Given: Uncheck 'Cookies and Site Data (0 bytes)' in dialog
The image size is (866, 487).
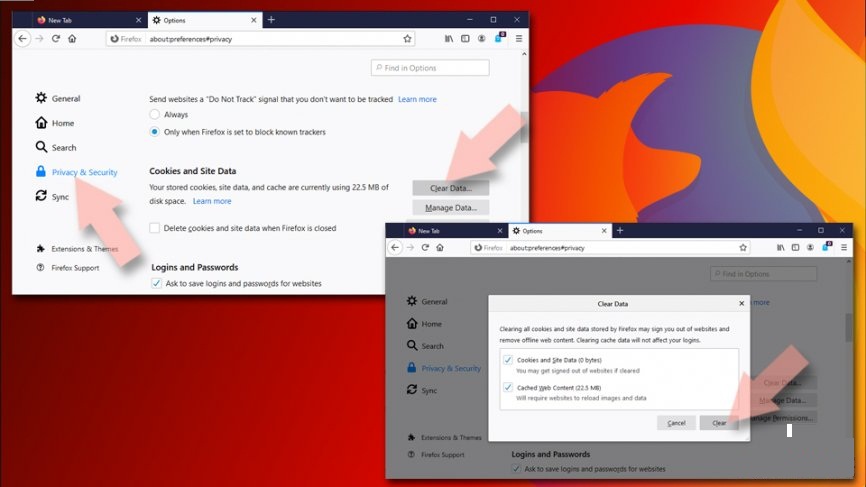Looking at the screenshot, I should click(x=508, y=360).
